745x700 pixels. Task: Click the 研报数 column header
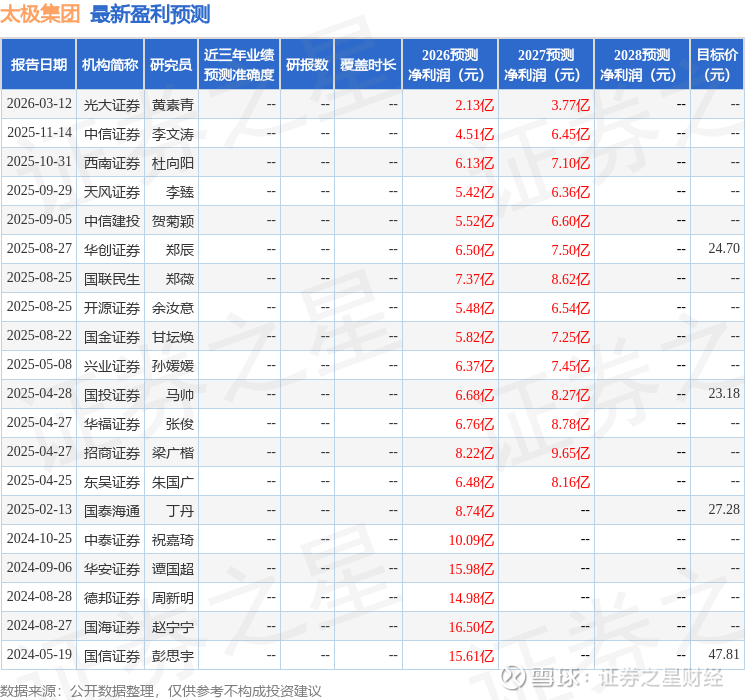(307, 65)
